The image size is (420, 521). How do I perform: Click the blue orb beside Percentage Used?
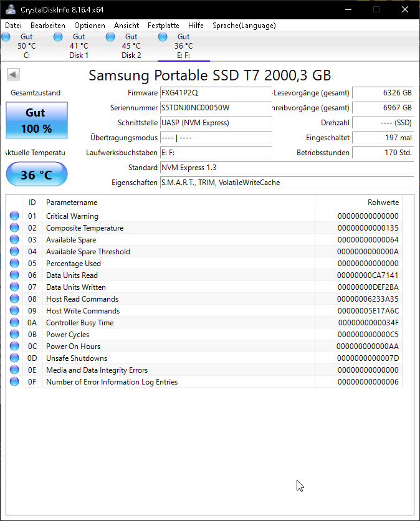pyautogui.click(x=14, y=263)
